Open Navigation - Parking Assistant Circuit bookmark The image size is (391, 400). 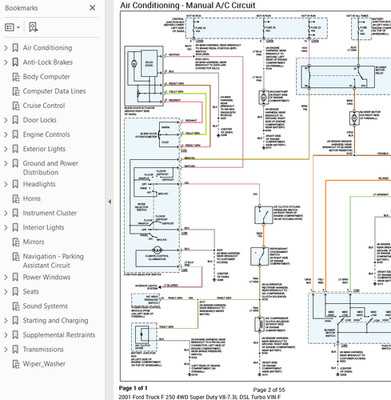coord(53,261)
